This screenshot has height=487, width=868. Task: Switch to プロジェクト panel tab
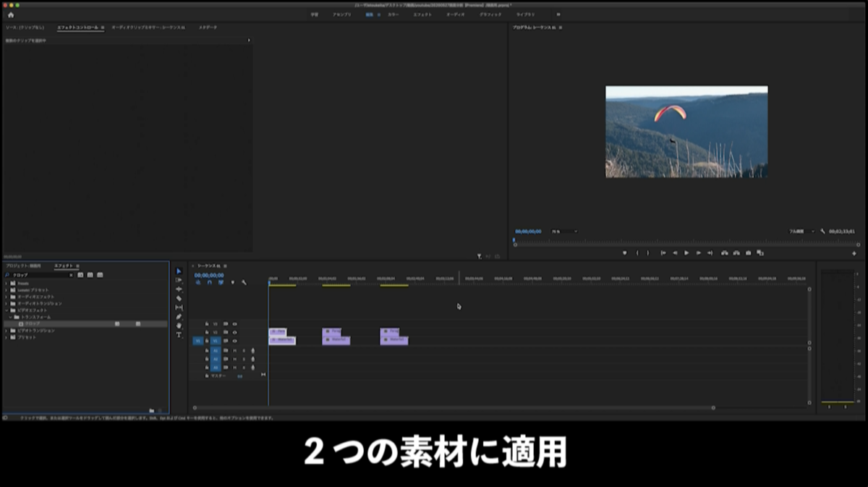[x=24, y=266]
